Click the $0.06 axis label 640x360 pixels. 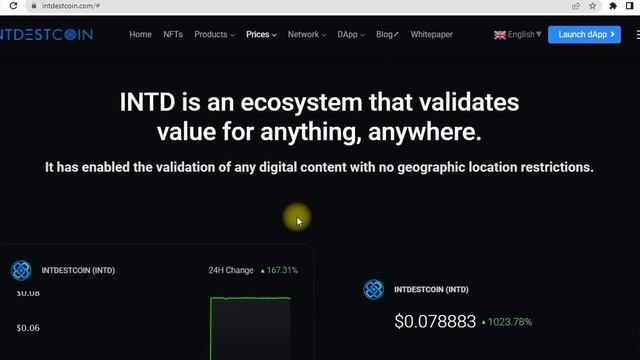[x=28, y=328]
